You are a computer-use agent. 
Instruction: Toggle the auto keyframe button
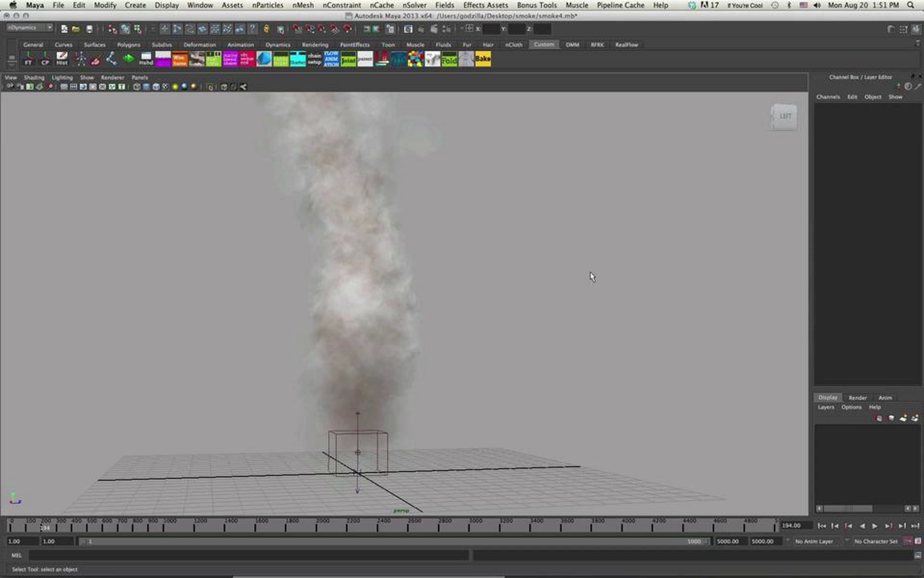pos(908,541)
